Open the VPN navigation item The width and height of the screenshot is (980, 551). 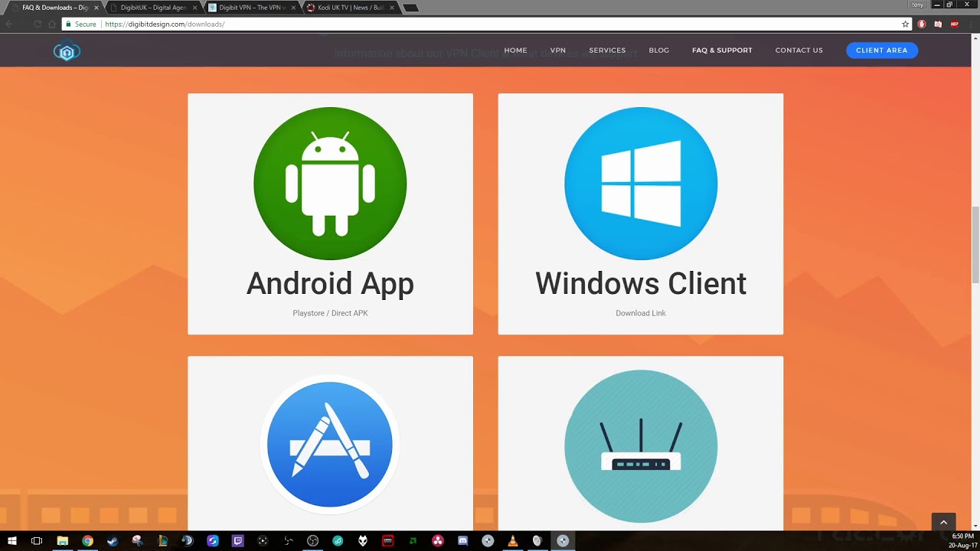(558, 51)
